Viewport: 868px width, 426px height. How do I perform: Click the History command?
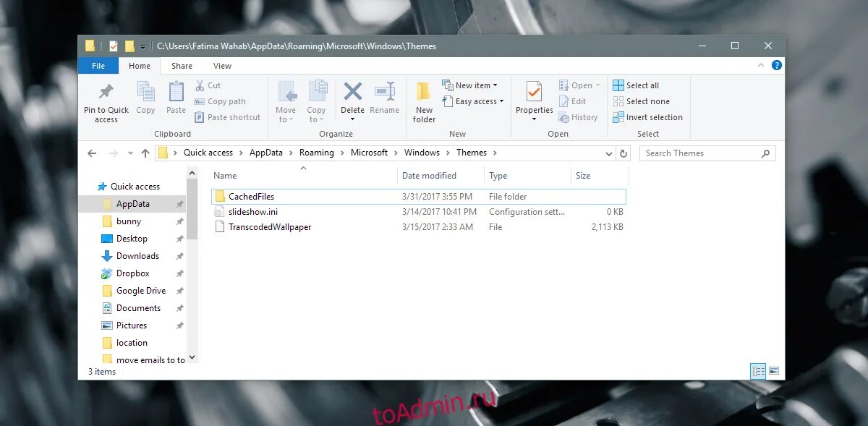578,117
